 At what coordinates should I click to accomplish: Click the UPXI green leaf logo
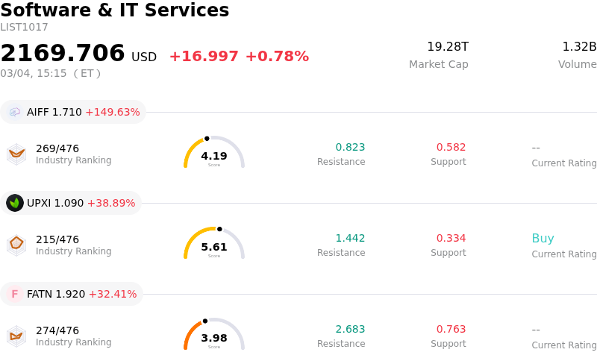[15, 203]
